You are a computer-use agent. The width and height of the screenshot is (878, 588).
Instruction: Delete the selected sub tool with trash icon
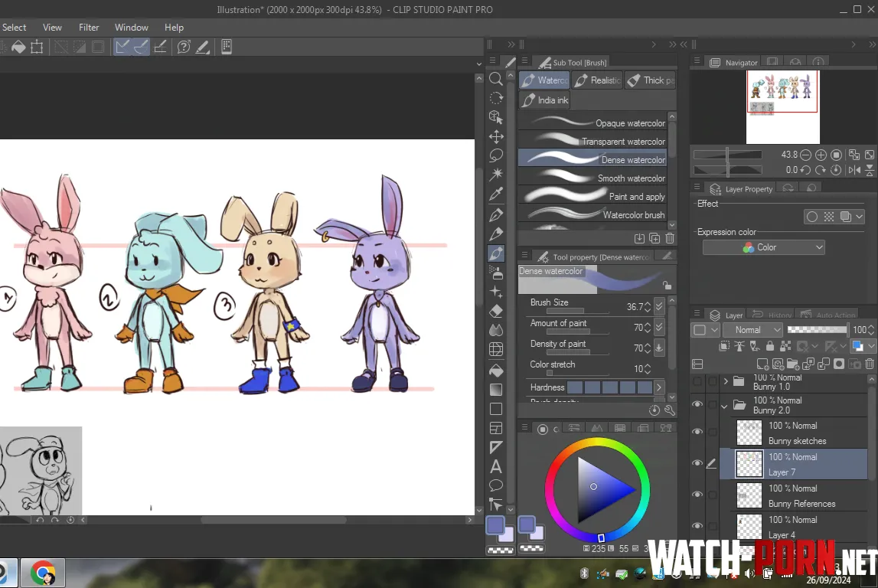(670, 239)
